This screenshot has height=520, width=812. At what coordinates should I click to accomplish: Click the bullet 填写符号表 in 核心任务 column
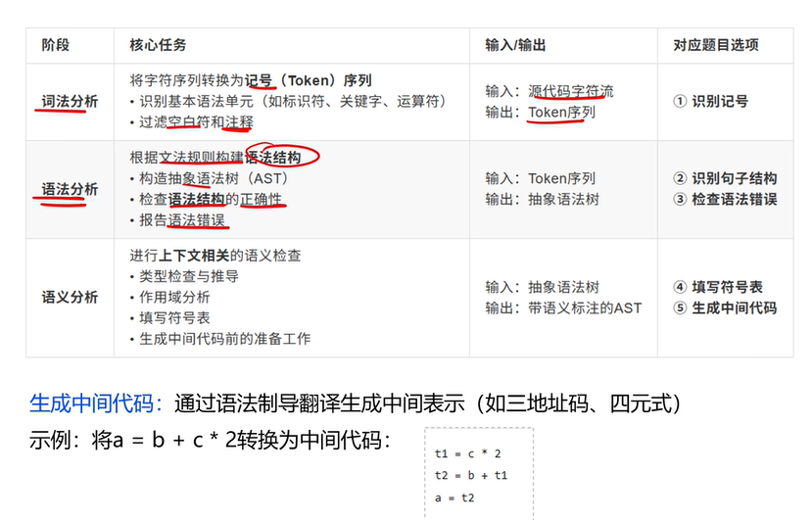coord(169,317)
